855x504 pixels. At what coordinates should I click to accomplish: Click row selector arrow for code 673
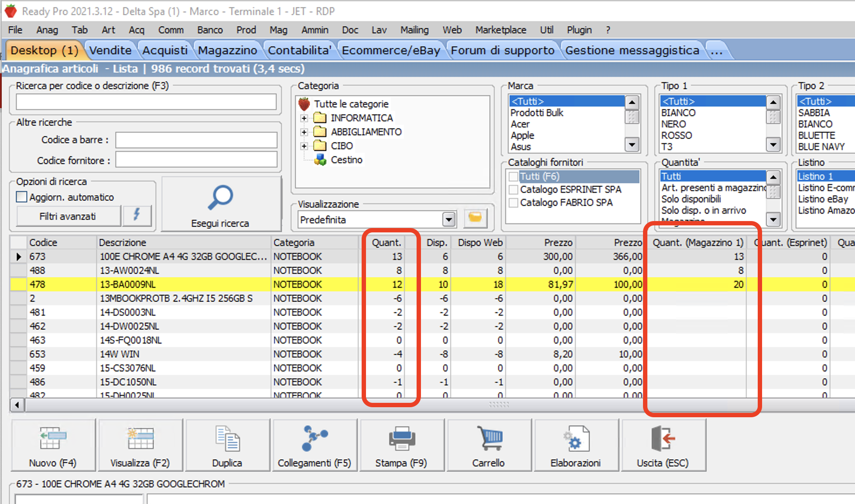pos(18,256)
